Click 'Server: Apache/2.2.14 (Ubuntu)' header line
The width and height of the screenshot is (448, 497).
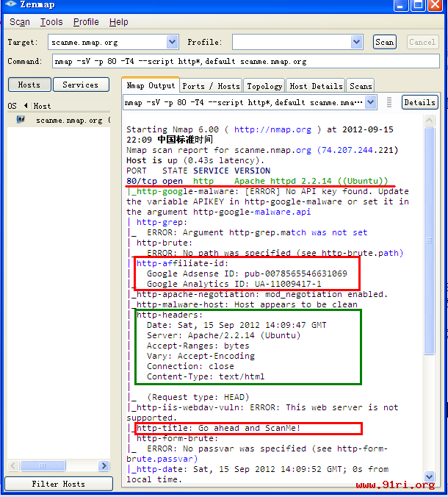click(x=223, y=335)
